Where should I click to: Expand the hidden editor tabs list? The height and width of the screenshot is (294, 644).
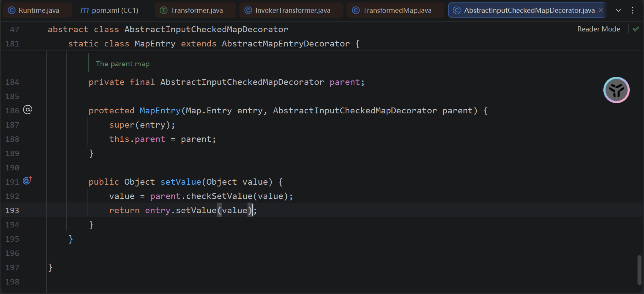click(618, 10)
